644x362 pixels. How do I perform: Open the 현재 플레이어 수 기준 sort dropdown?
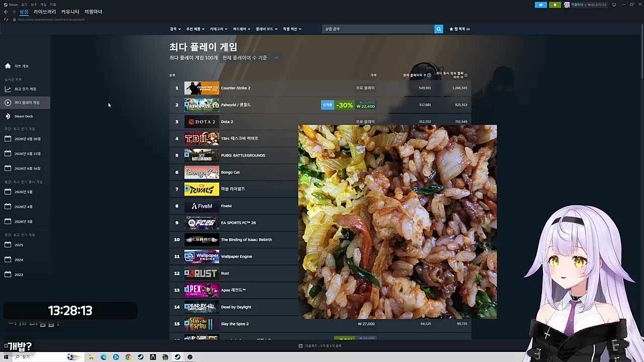tap(250, 58)
